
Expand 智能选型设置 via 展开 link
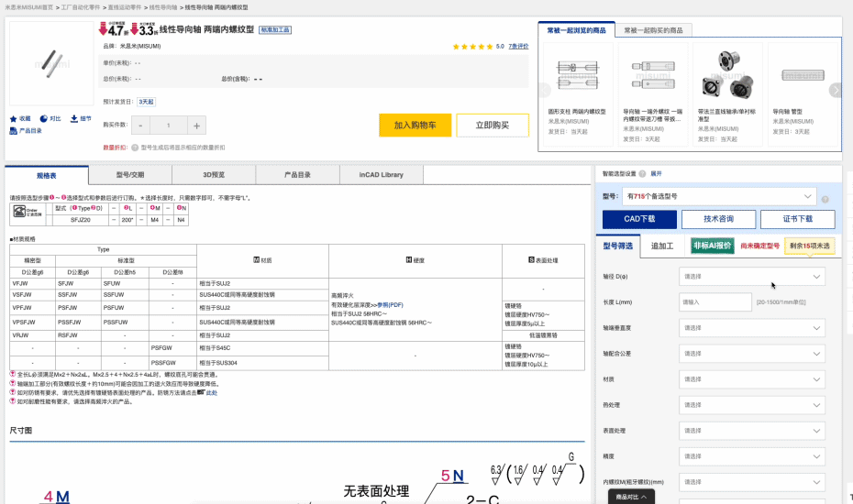pyautogui.click(x=656, y=173)
